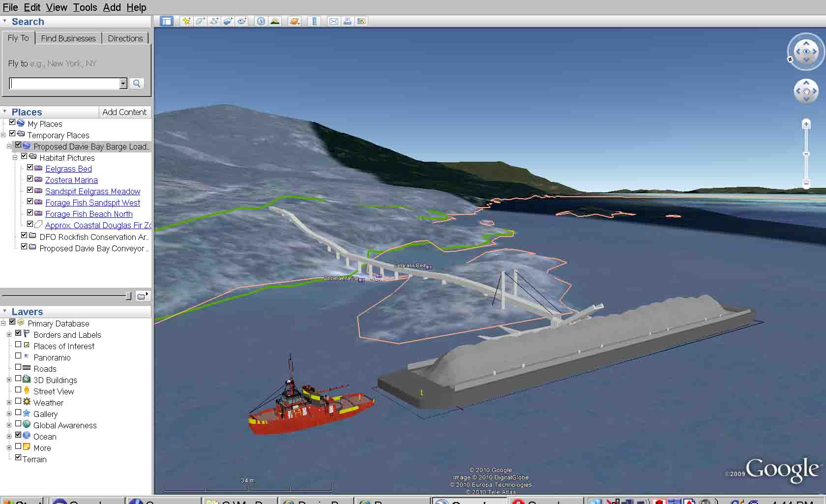Collapse the Habitat Pictures tree node
The width and height of the screenshot is (826, 504).
(x=15, y=158)
